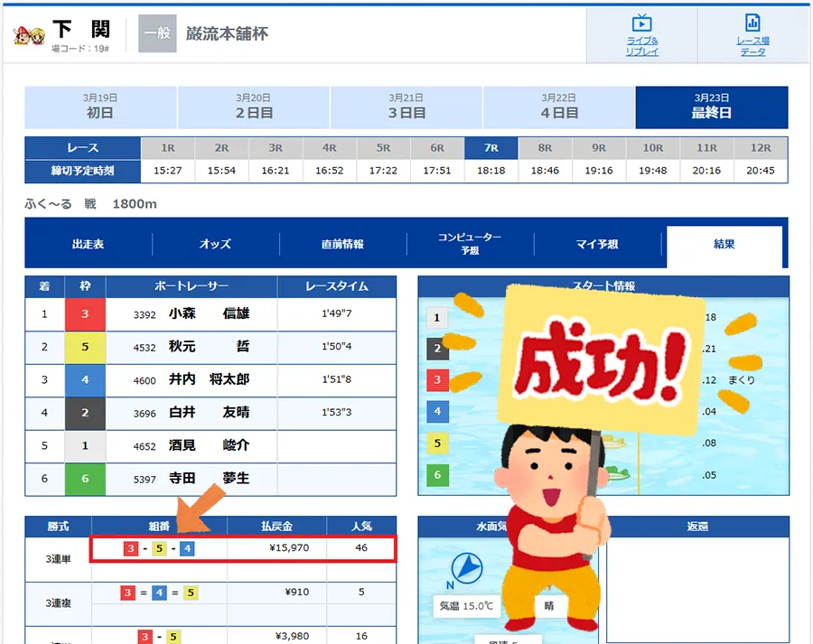The height and width of the screenshot is (644, 813).
Task: Open the オッズ odds tab
Action: [x=215, y=245]
